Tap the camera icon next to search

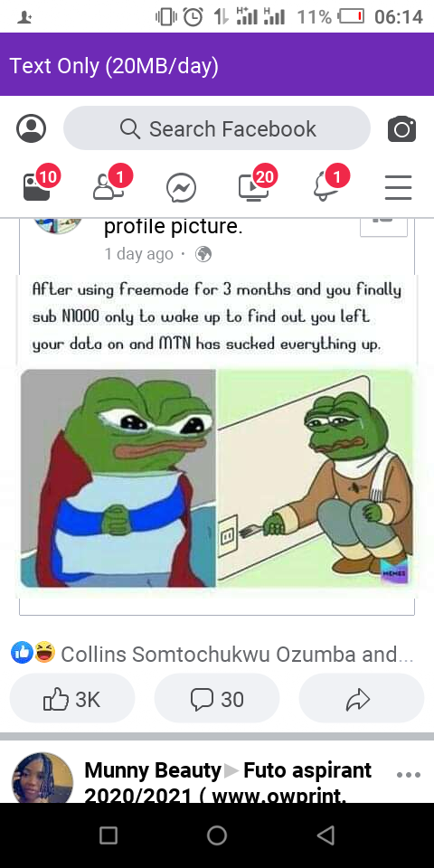tap(401, 129)
